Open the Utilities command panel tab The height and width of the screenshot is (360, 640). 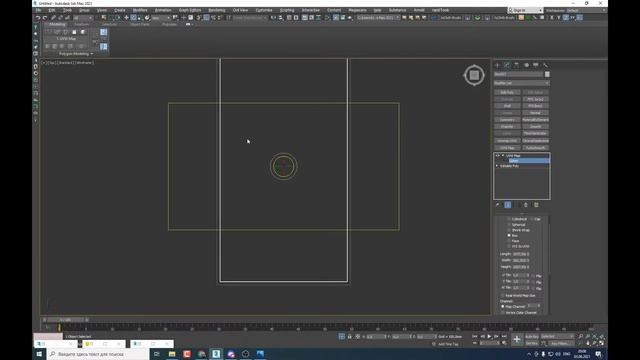point(545,65)
